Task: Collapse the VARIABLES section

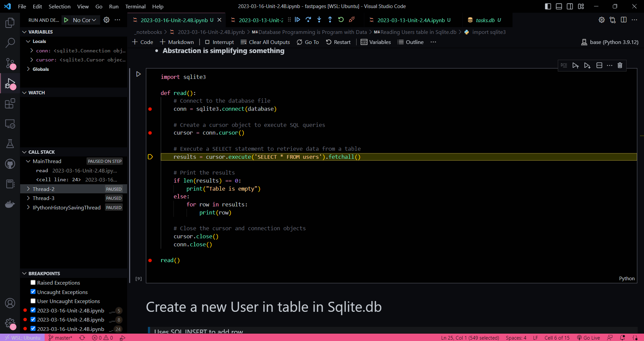Action: pyautogui.click(x=24, y=32)
